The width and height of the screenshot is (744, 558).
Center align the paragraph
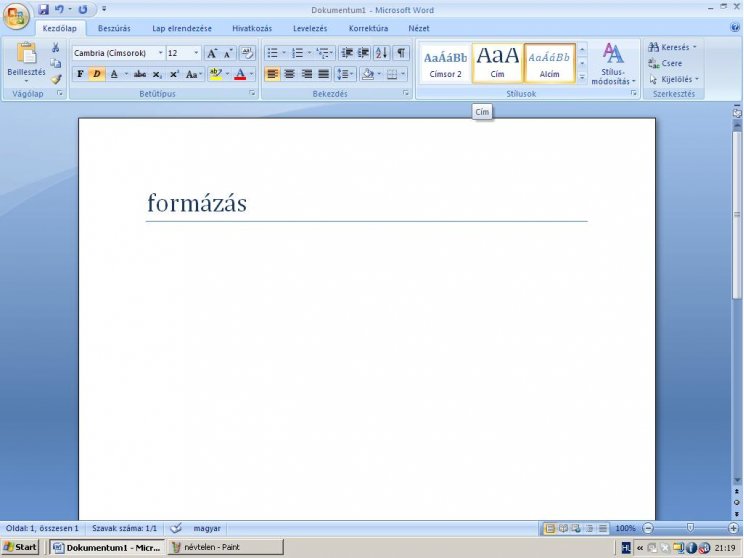click(x=289, y=74)
